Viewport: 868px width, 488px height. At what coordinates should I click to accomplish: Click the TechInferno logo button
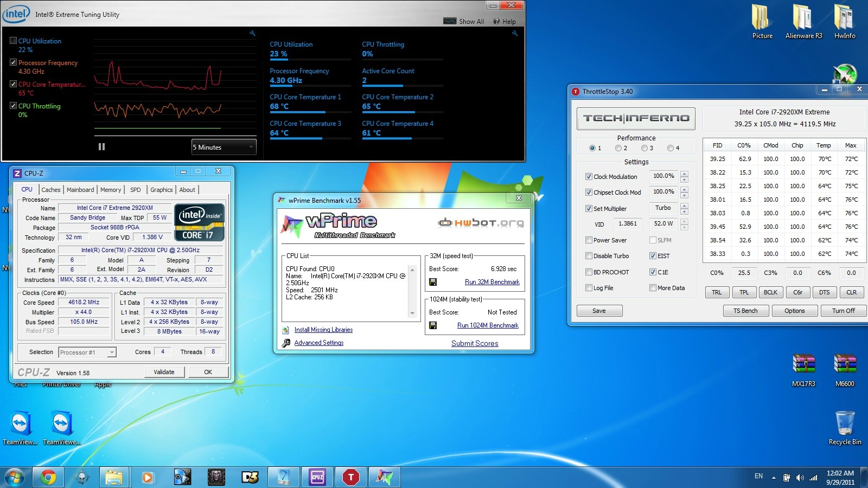coord(636,118)
